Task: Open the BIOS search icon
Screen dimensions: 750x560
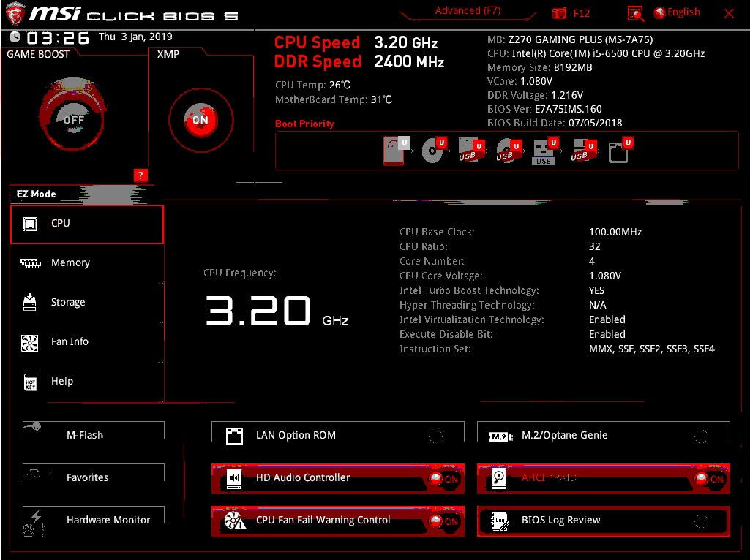Action: 635,13
